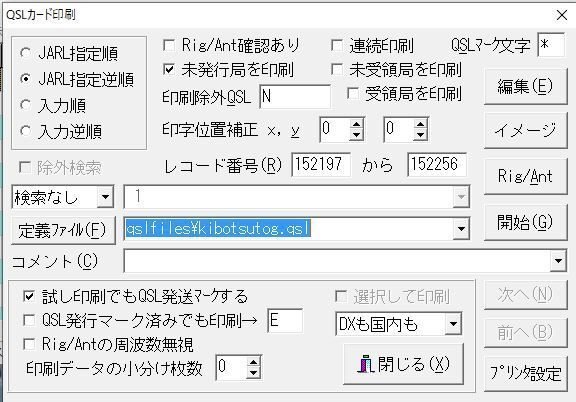Decrease the print position x value
Screen dimensions: 576x402
(356, 135)
